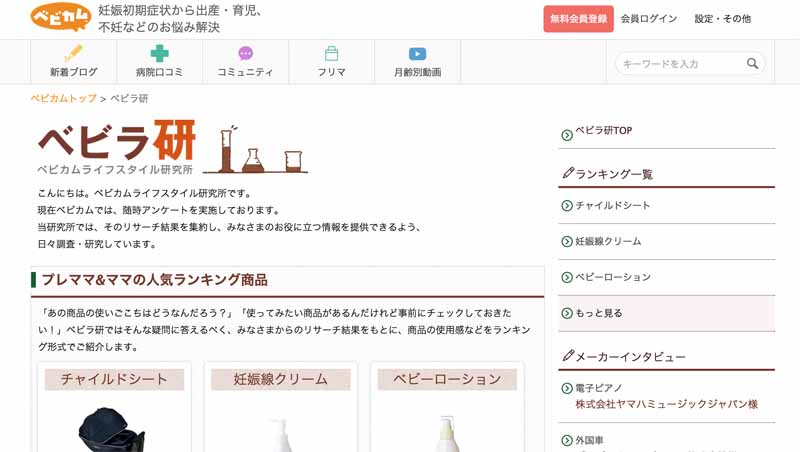Open the 妊娠線クリーム product card heading
The image size is (800, 452).
[x=281, y=379]
